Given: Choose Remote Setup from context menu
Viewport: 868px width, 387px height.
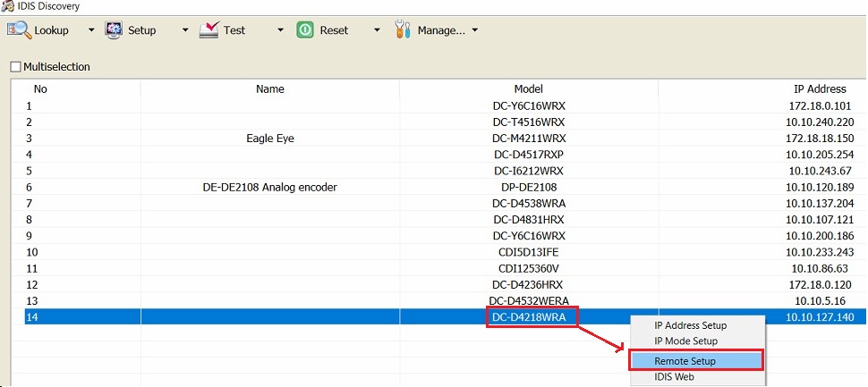Looking at the screenshot, I should click(x=697, y=361).
